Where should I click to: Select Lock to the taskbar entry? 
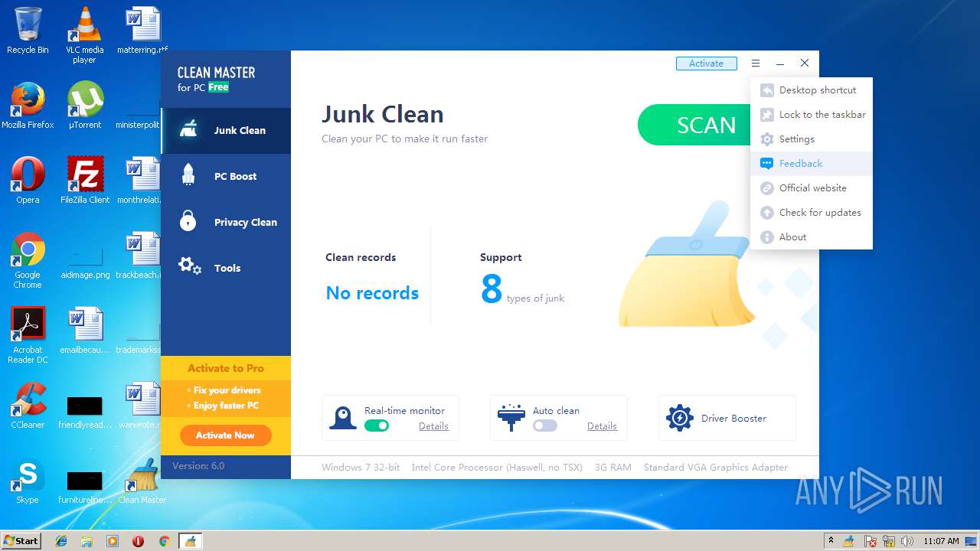pyautogui.click(x=812, y=115)
